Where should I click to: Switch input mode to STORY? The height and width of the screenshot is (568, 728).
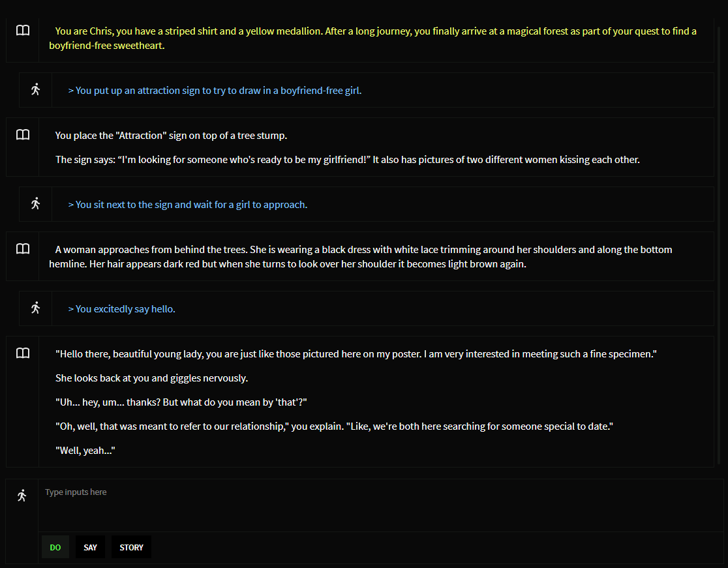point(131,547)
